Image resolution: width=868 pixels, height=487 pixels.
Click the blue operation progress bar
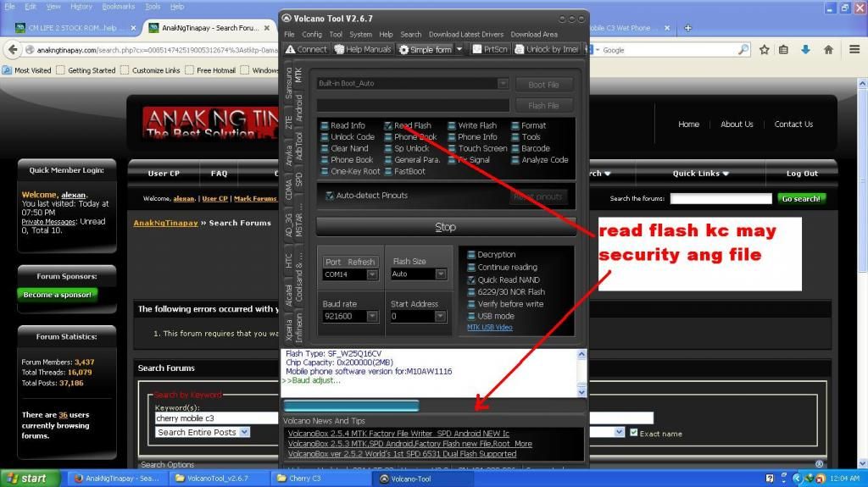pos(351,406)
